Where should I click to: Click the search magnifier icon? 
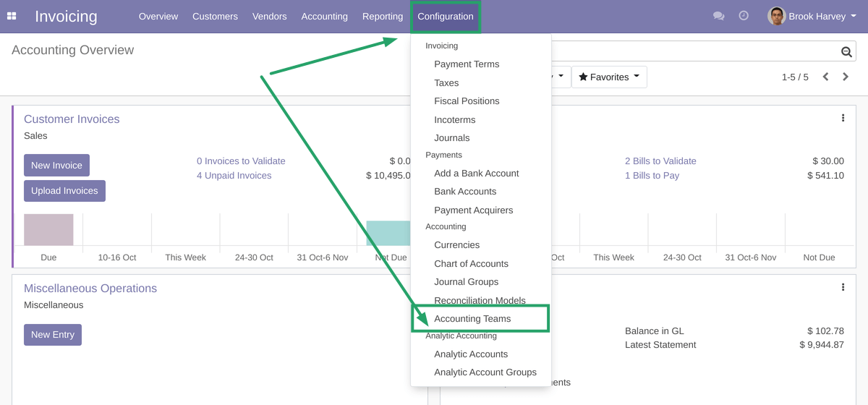tap(846, 51)
